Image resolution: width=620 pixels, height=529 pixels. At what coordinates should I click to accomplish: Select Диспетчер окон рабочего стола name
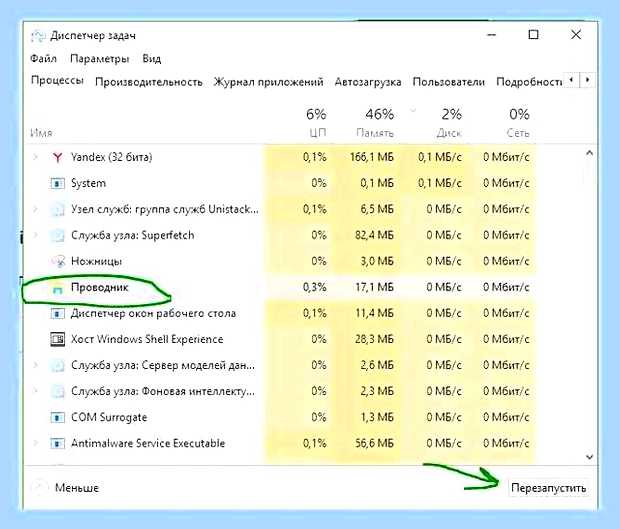click(x=153, y=314)
